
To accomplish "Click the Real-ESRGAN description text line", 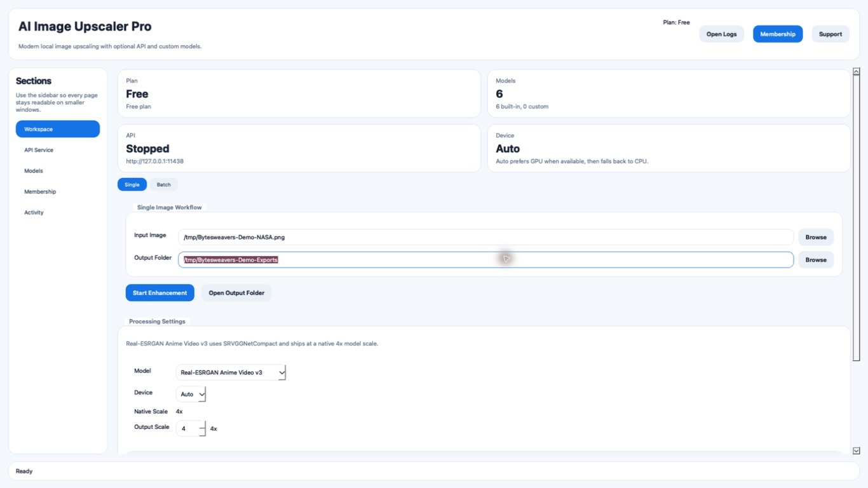I will [252, 344].
